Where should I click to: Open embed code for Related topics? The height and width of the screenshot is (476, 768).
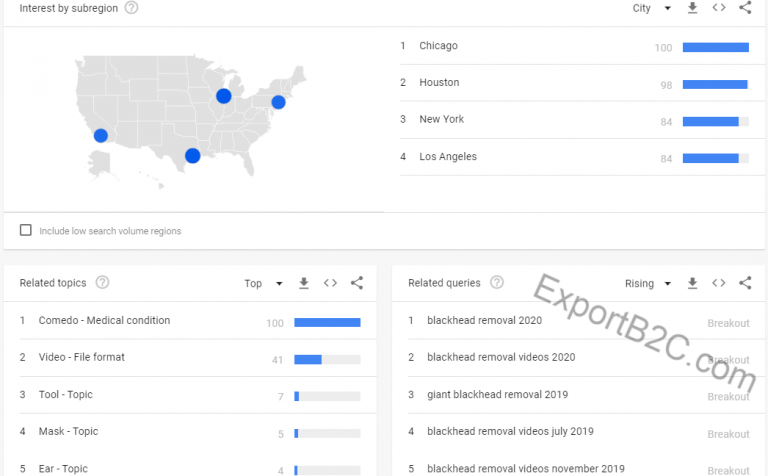coord(330,283)
